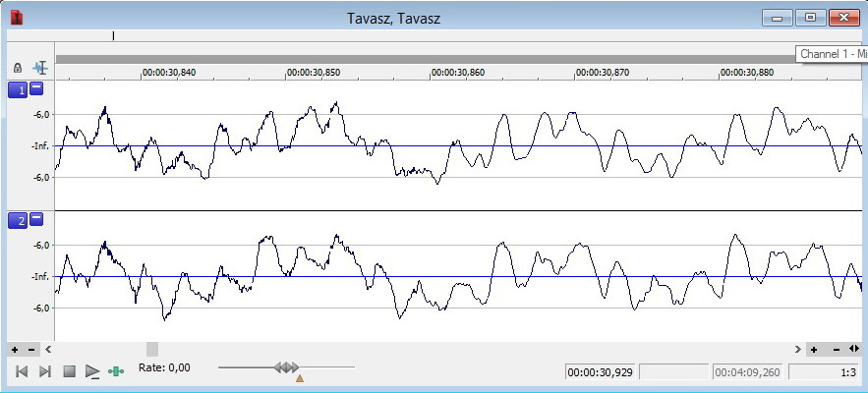Click ruler label 00:00:30,880
This screenshot has height=393, width=868.
point(747,73)
